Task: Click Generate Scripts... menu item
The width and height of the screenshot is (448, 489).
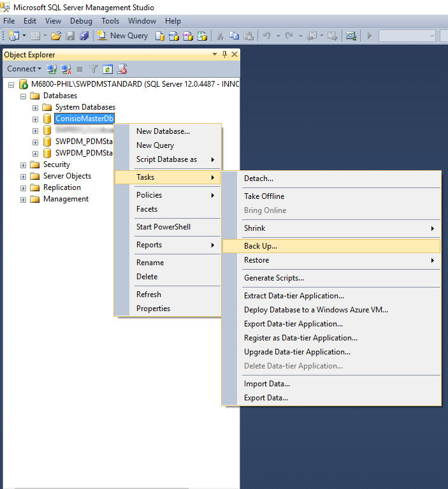Action: tap(274, 278)
